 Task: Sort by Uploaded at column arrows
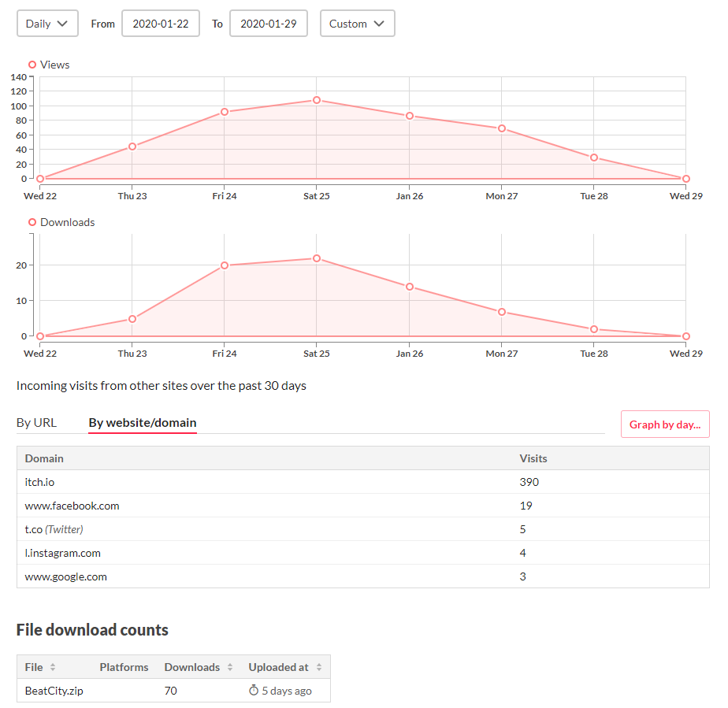(319, 667)
